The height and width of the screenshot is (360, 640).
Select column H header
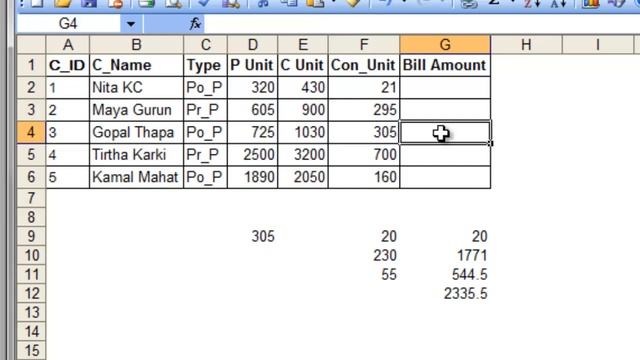(526, 44)
